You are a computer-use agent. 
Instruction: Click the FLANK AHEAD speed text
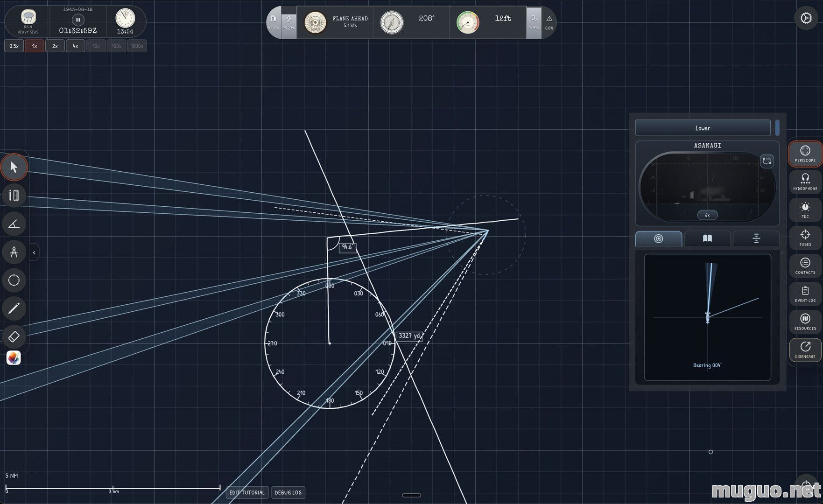pos(350,19)
